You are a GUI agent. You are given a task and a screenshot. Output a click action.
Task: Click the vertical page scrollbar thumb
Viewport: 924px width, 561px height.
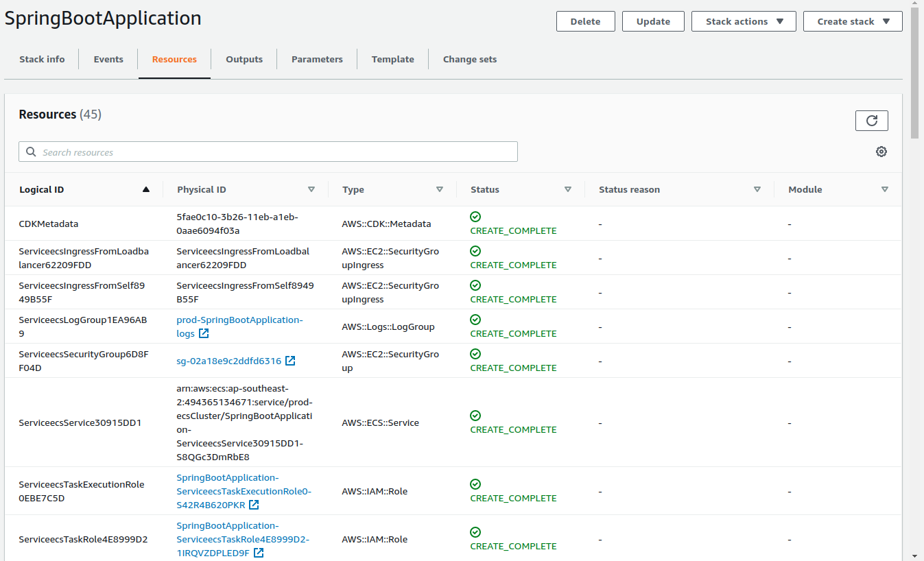coord(915,72)
